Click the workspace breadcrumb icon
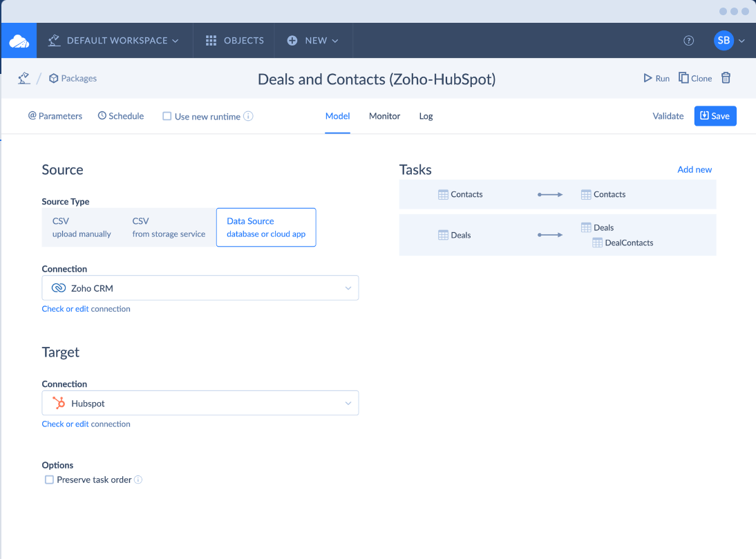The image size is (756, 559). click(23, 78)
